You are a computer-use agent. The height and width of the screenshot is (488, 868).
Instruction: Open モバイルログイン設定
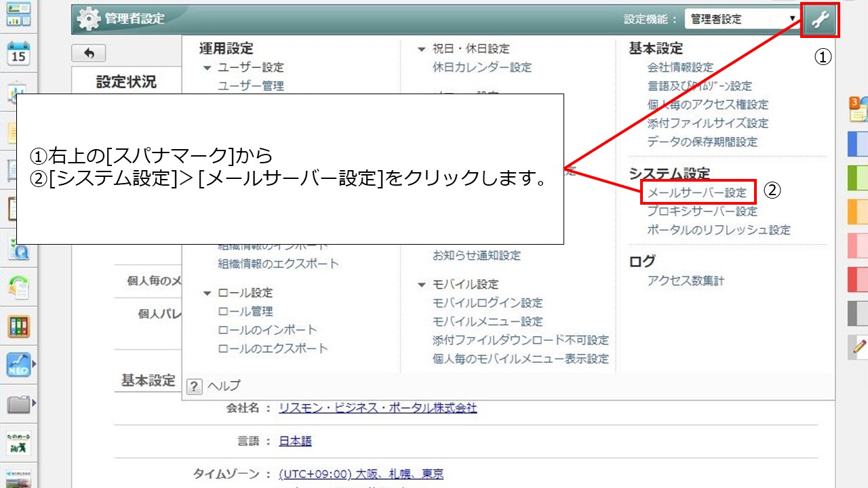[x=488, y=302]
